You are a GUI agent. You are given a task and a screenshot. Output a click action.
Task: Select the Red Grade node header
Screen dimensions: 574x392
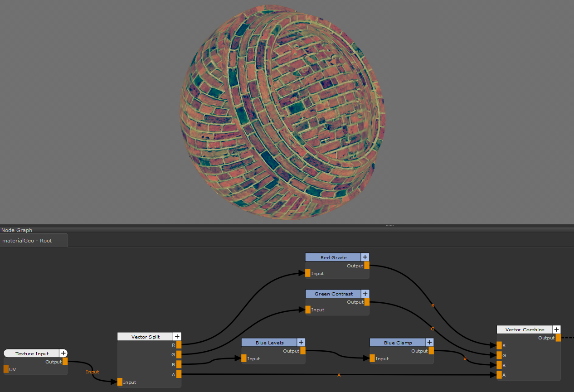click(333, 257)
